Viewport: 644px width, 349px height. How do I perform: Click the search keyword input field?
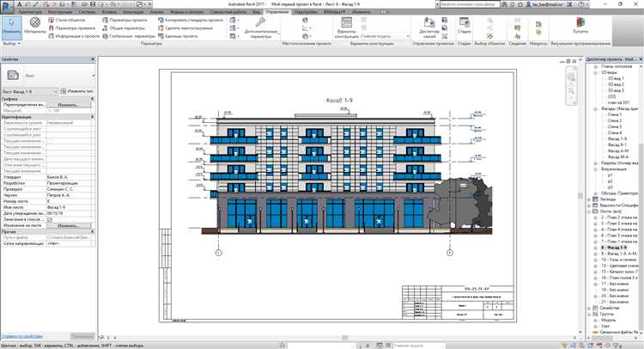469,4
